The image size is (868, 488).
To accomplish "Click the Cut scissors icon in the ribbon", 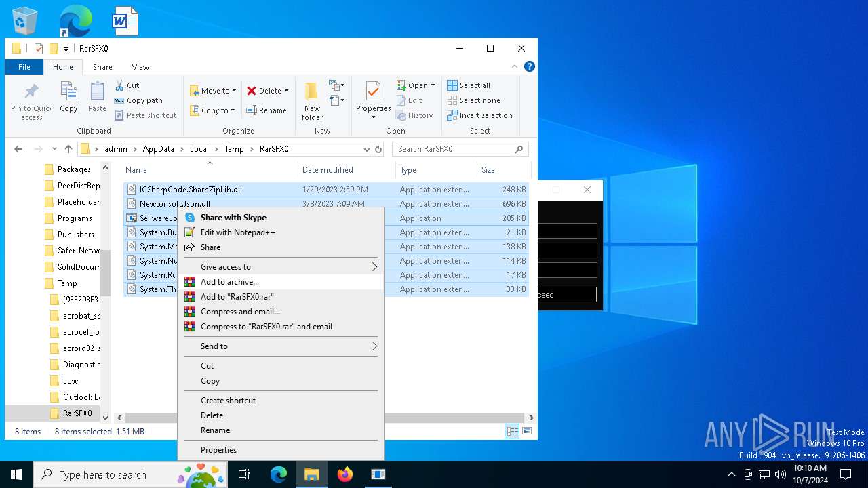I will (119, 85).
